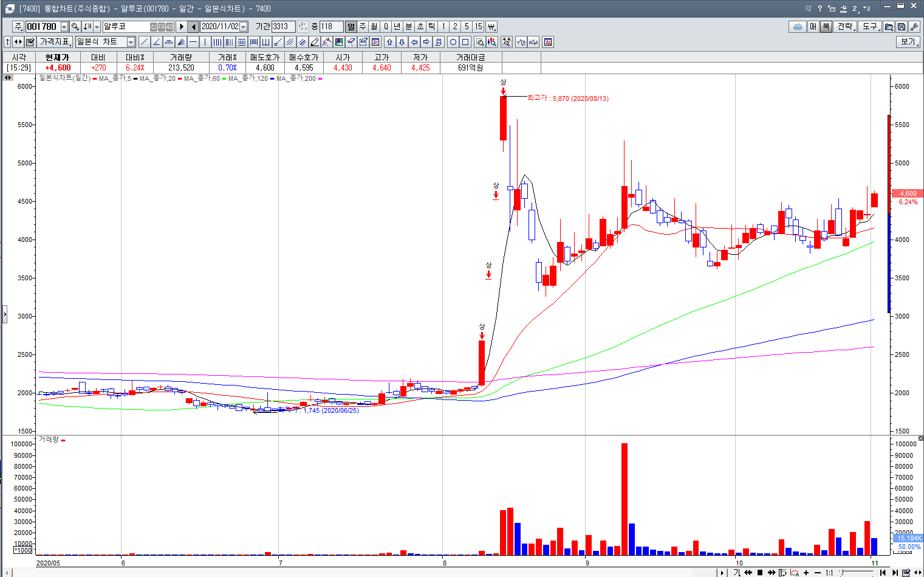Click the parallel lines drawing tool
This screenshot has height=577, width=924.
[x=290, y=42]
